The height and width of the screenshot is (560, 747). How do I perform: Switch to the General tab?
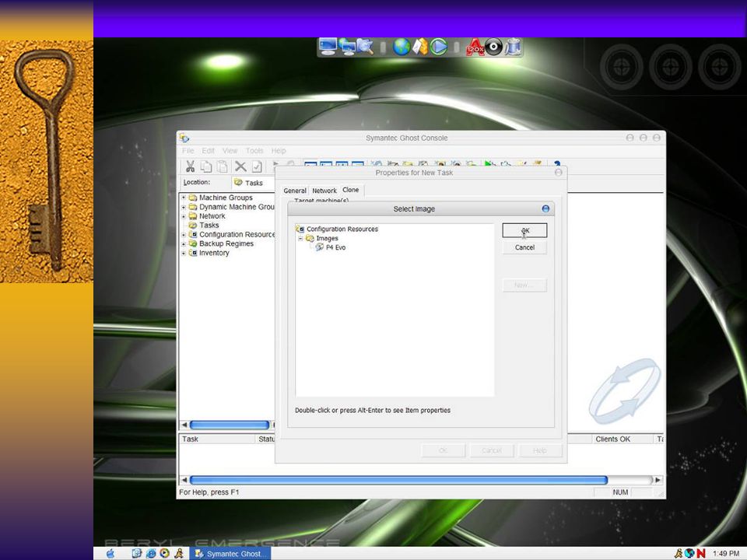tap(295, 191)
